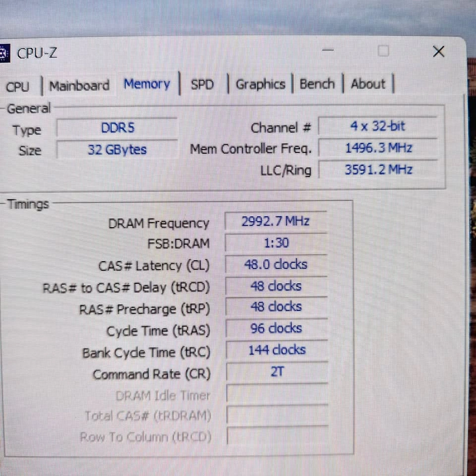This screenshot has height=476, width=476.
Task: Select the DDR5 memory type value
Action: [x=117, y=128]
